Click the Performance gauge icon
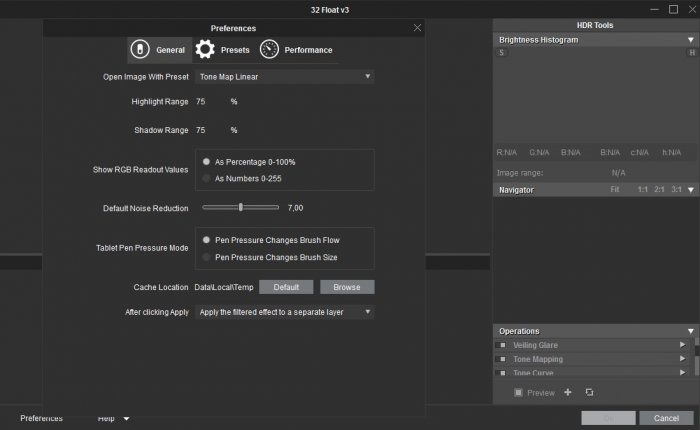The width and height of the screenshot is (700, 430). (269, 49)
